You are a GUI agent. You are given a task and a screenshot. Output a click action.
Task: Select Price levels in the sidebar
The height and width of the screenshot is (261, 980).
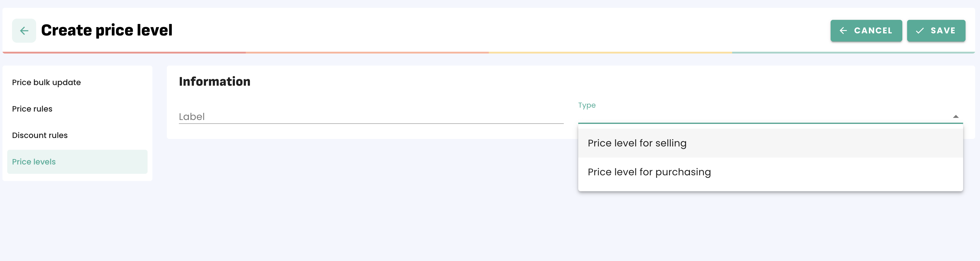[x=34, y=162]
